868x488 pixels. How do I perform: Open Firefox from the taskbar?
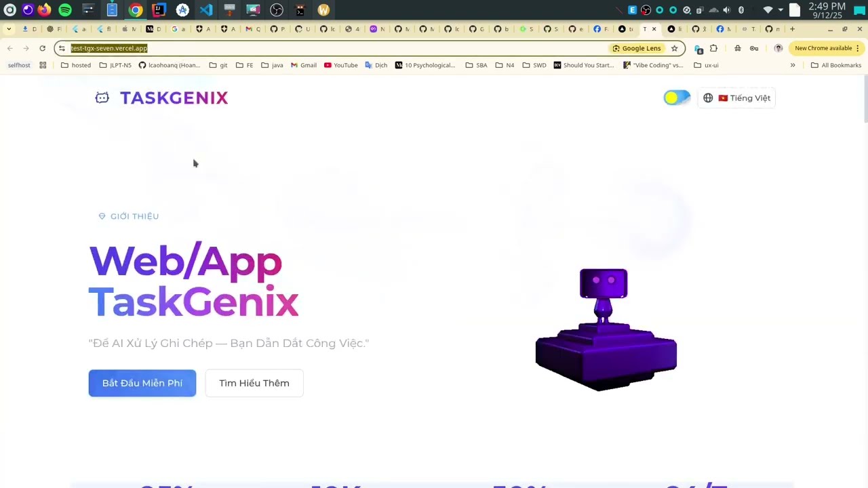(x=44, y=10)
